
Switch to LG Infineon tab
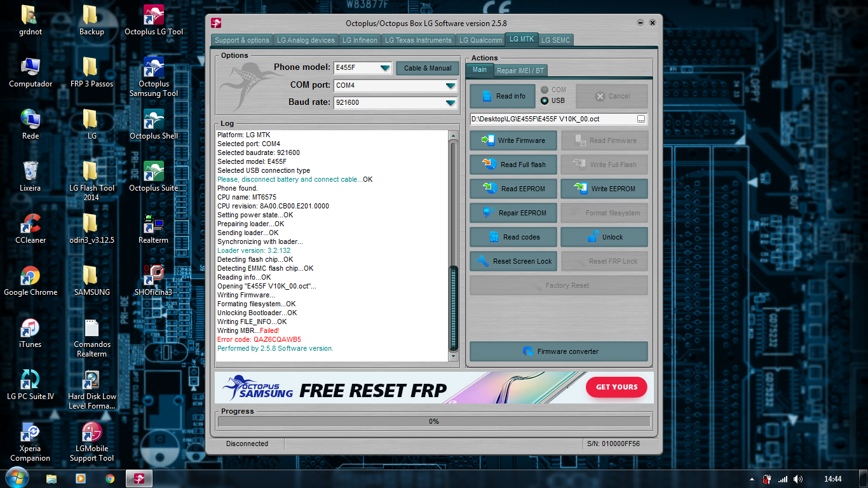360,40
